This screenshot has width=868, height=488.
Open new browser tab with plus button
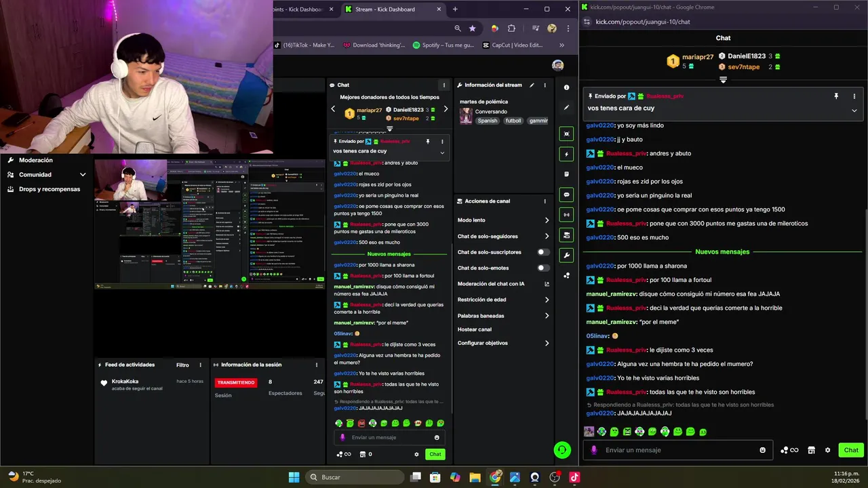click(x=455, y=9)
